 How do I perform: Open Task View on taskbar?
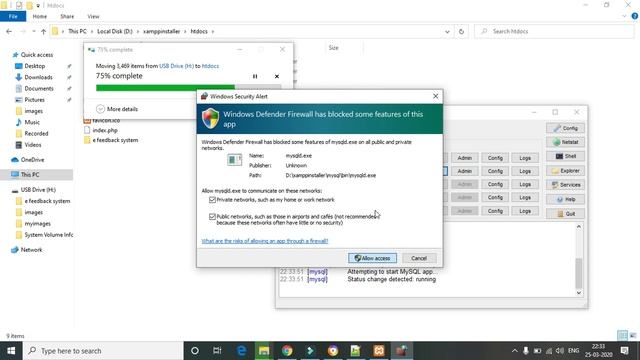[x=217, y=351]
